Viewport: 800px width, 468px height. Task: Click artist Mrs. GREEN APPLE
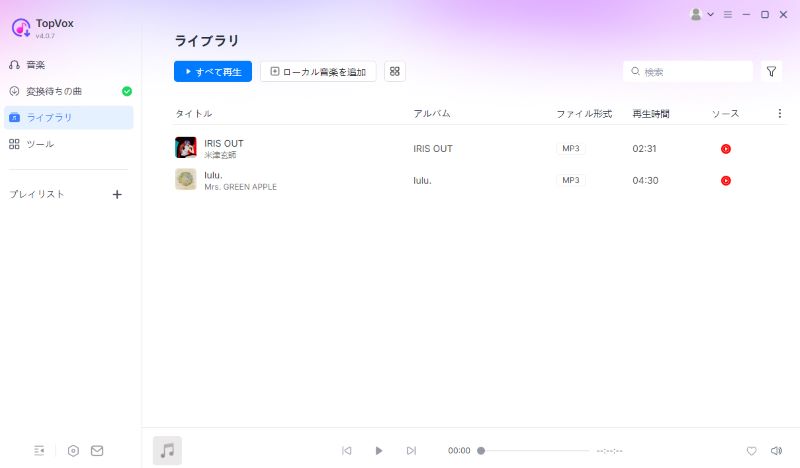pos(240,187)
